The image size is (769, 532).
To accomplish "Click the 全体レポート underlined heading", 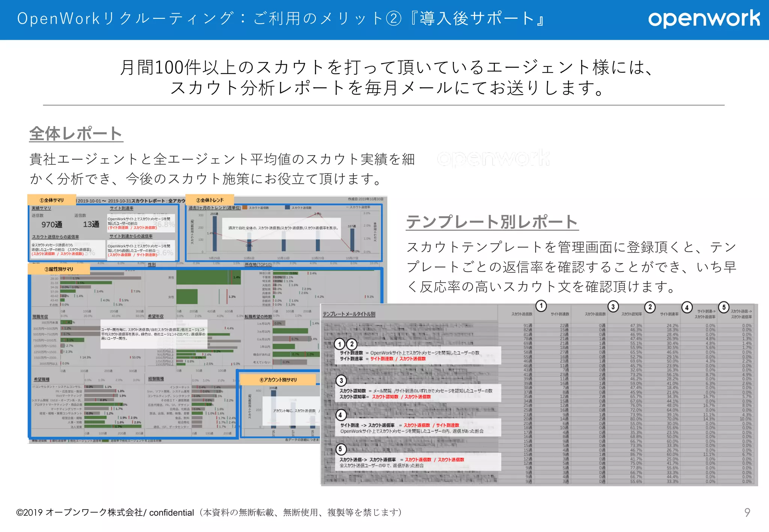I will tap(76, 134).
